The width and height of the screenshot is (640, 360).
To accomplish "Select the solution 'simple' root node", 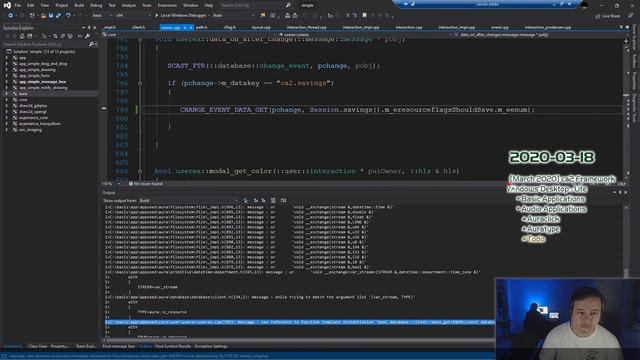I will tap(44, 52).
